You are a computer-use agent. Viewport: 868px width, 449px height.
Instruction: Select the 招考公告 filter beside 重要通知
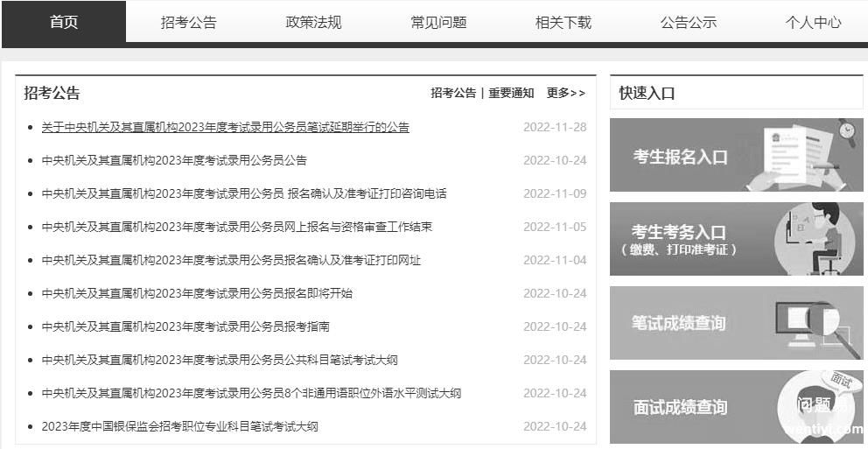[x=453, y=93]
